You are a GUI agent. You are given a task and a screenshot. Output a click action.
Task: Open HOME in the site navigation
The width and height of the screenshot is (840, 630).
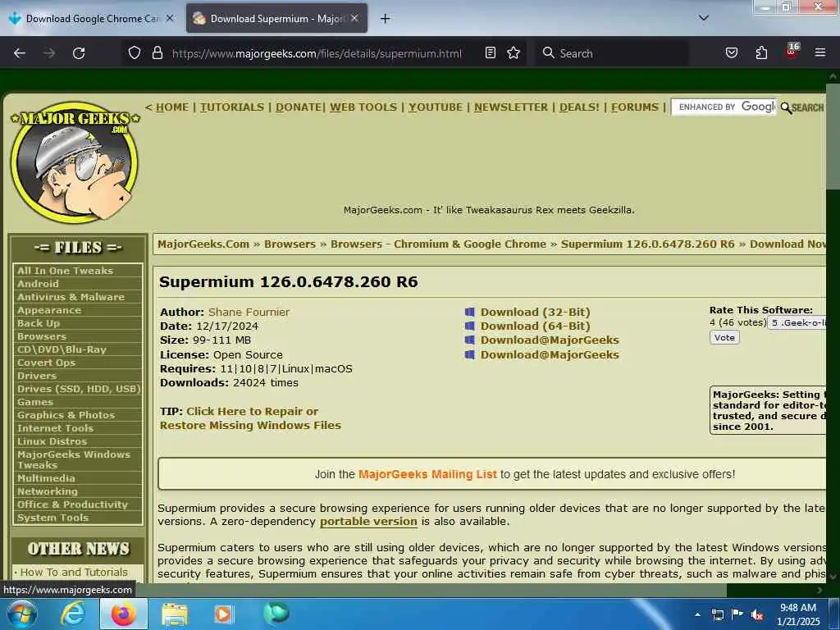pos(172,107)
